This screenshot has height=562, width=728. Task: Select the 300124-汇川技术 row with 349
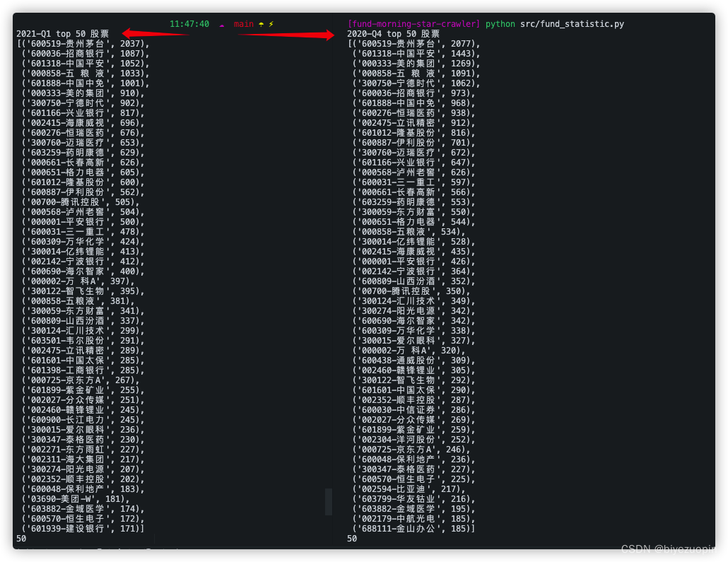click(413, 301)
